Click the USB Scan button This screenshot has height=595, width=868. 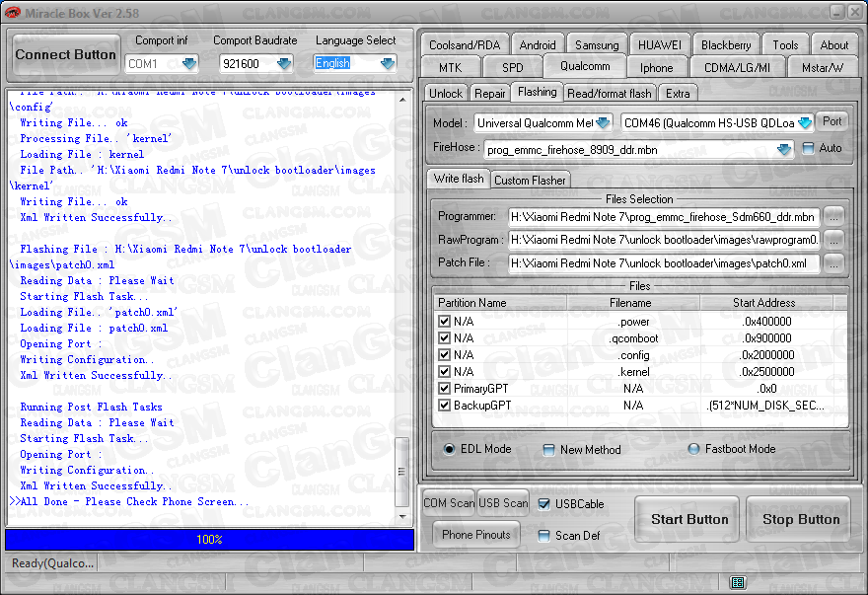[503, 502]
